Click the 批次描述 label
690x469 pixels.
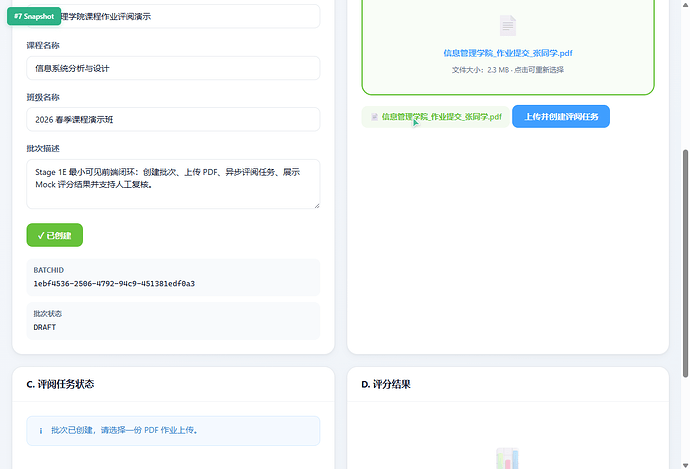pos(43,149)
